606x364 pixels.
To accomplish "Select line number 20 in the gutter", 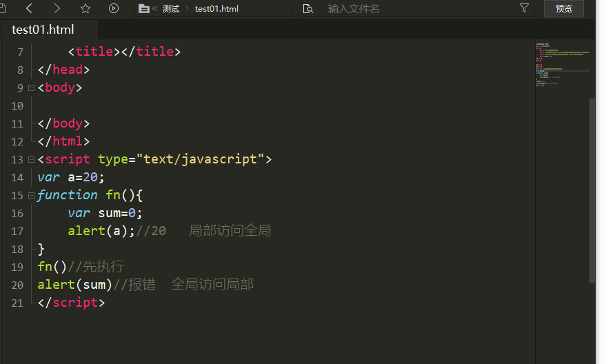I will tap(17, 285).
